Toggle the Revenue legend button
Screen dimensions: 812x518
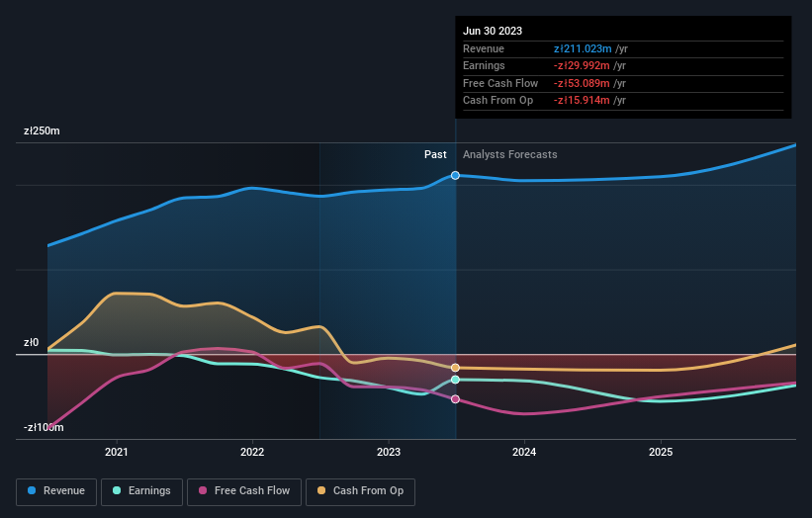(56, 491)
